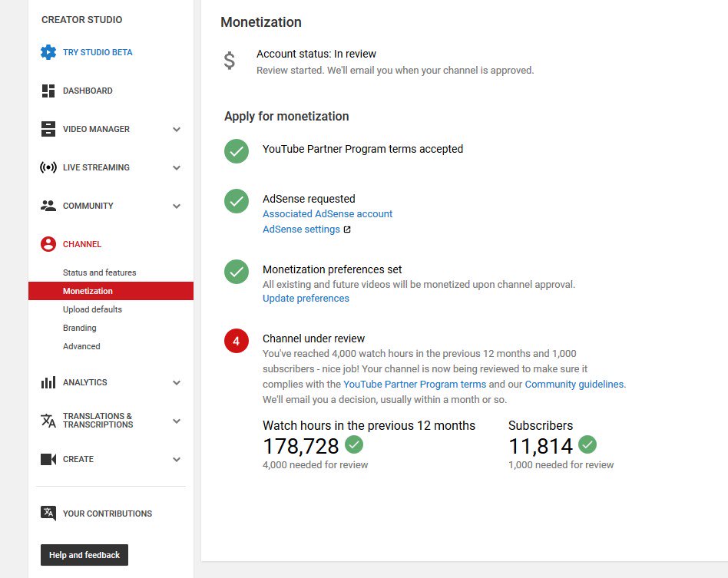
Task: Click green check beside Monetization preferences set
Action: coord(237,272)
